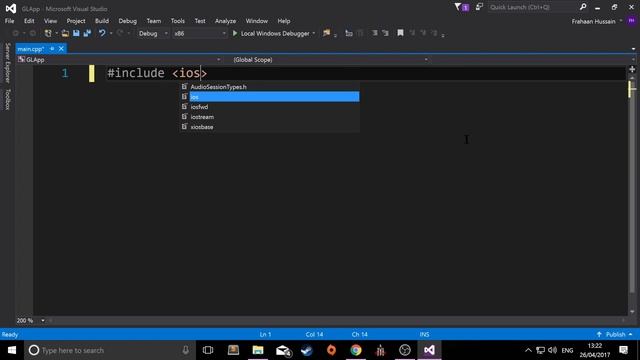This screenshot has width=640, height=360.
Task: Click the New Project toolbar icon
Action: pos(48,33)
